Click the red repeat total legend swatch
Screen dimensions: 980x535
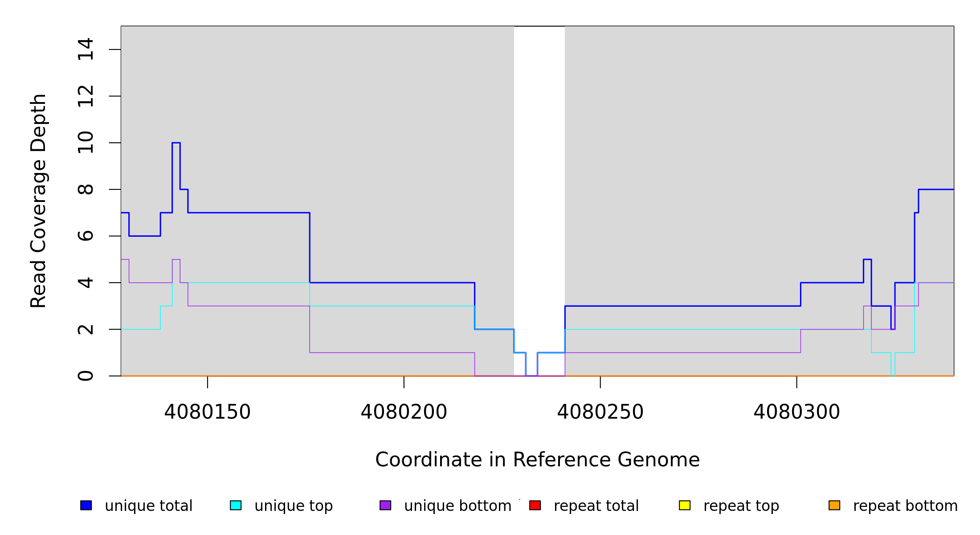tap(535, 505)
